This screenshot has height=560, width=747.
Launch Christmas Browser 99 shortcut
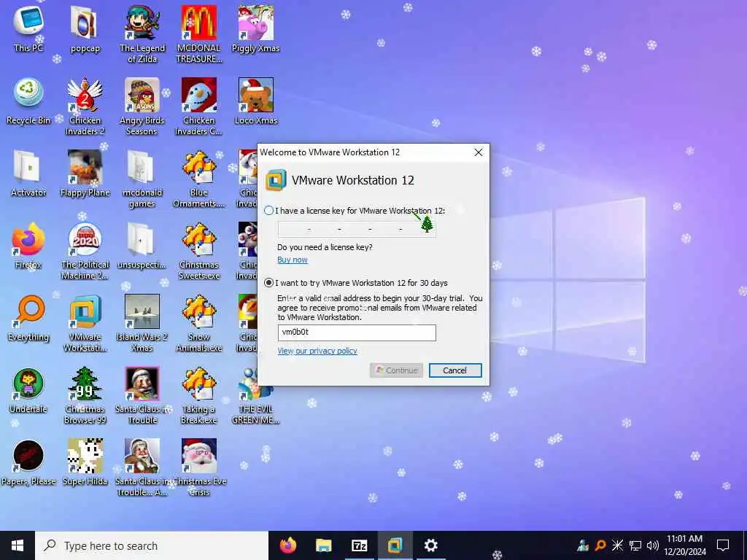click(x=85, y=396)
